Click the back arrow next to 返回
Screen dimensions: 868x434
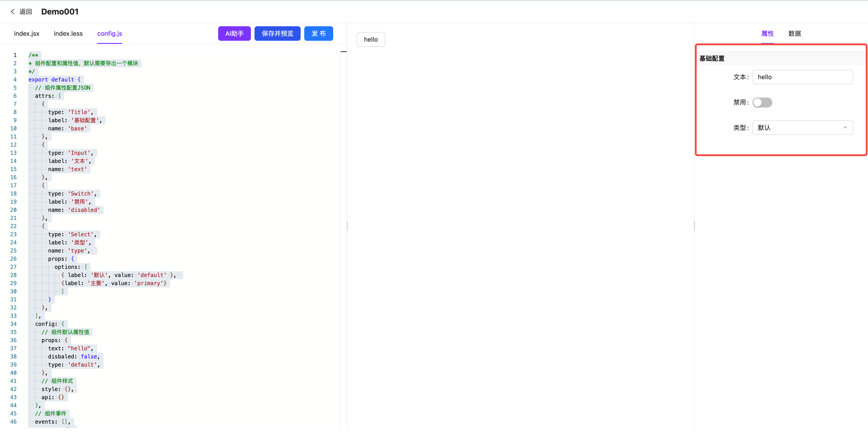12,11
